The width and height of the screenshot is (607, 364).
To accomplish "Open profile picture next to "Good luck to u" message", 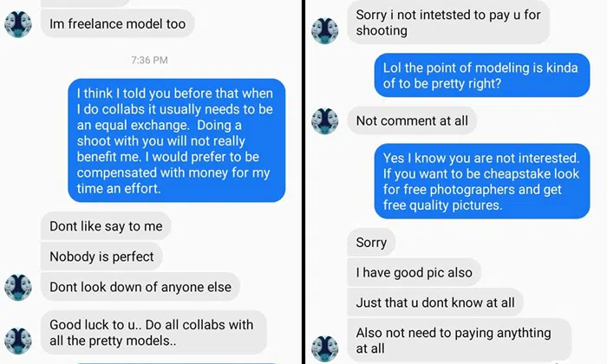I will [18, 340].
